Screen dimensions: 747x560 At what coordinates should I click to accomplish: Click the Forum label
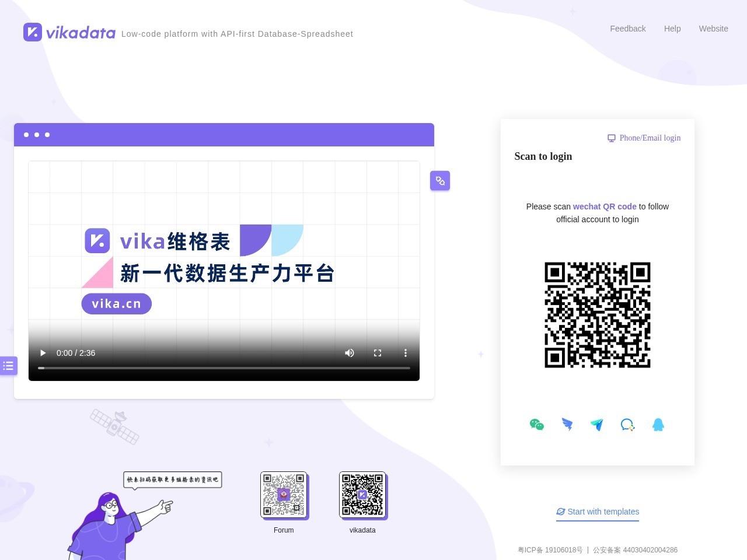[x=284, y=530]
